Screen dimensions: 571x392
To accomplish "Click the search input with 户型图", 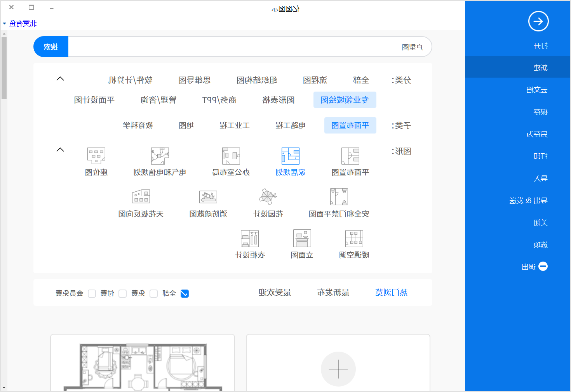I will pos(250,47).
